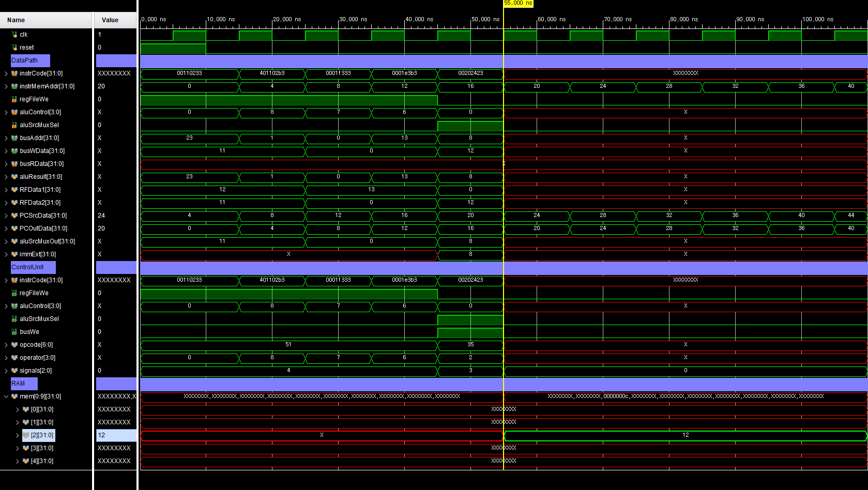Select the busRData[31:0] signal name
This screenshot has width=868, height=490.
(42, 164)
